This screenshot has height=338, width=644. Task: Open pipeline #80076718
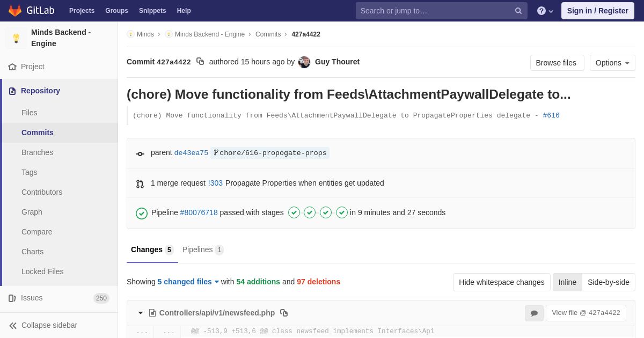coord(199,212)
